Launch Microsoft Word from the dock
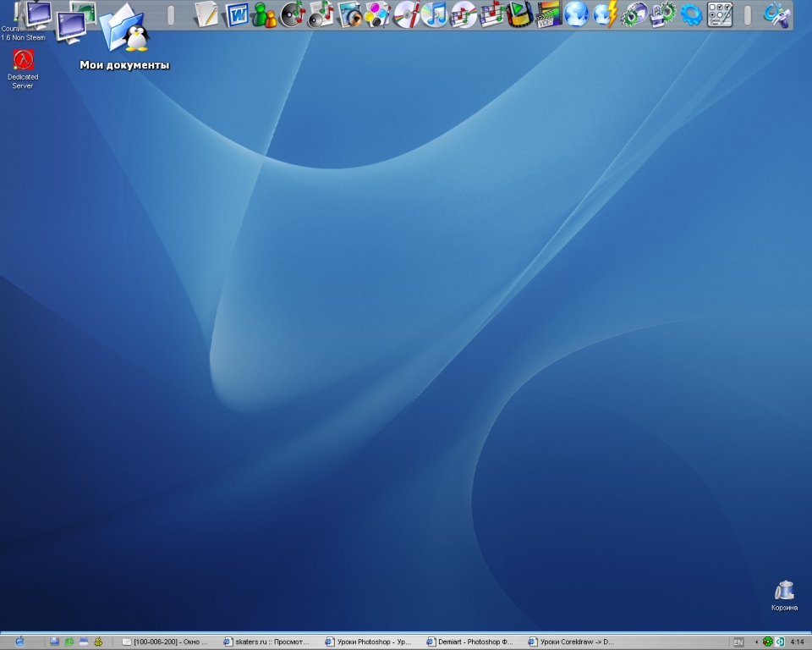 (x=236, y=14)
